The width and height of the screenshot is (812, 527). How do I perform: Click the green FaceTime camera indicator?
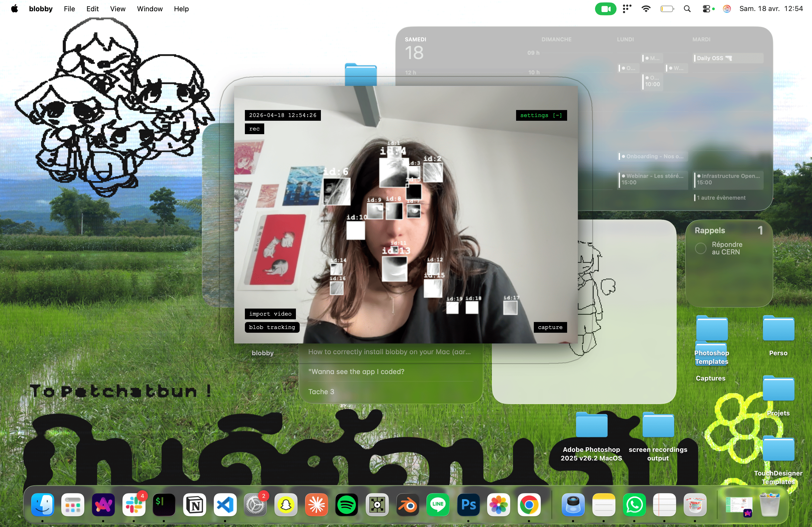605,9
